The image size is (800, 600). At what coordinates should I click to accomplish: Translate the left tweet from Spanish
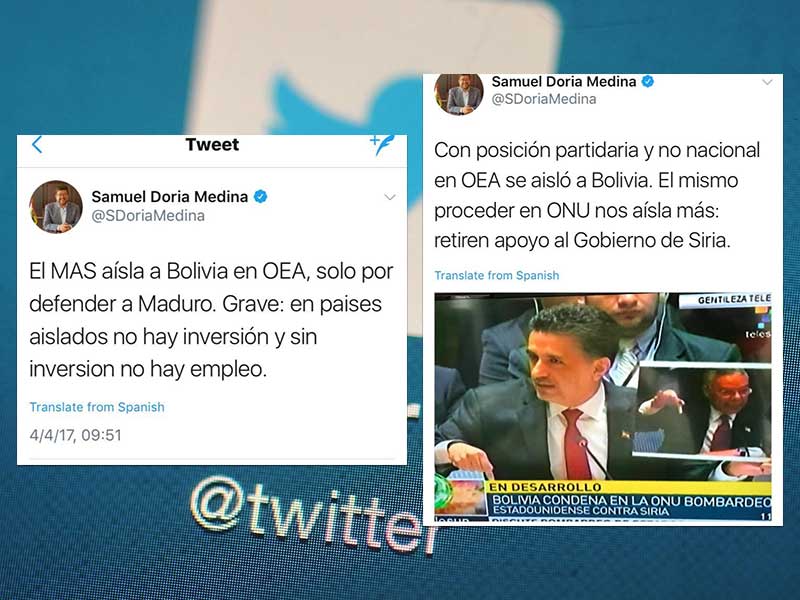tap(97, 407)
